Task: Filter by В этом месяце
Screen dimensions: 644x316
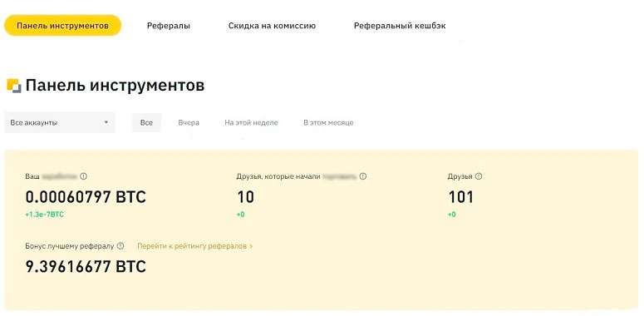Action: 328,122
